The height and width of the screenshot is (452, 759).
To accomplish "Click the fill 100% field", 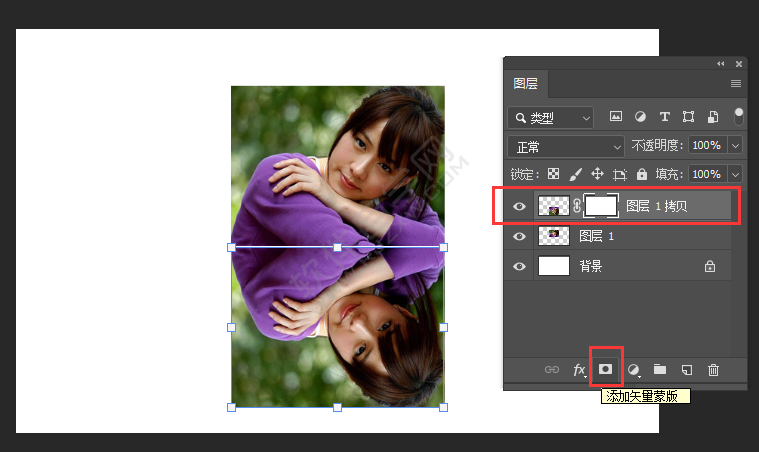I will click(708, 174).
